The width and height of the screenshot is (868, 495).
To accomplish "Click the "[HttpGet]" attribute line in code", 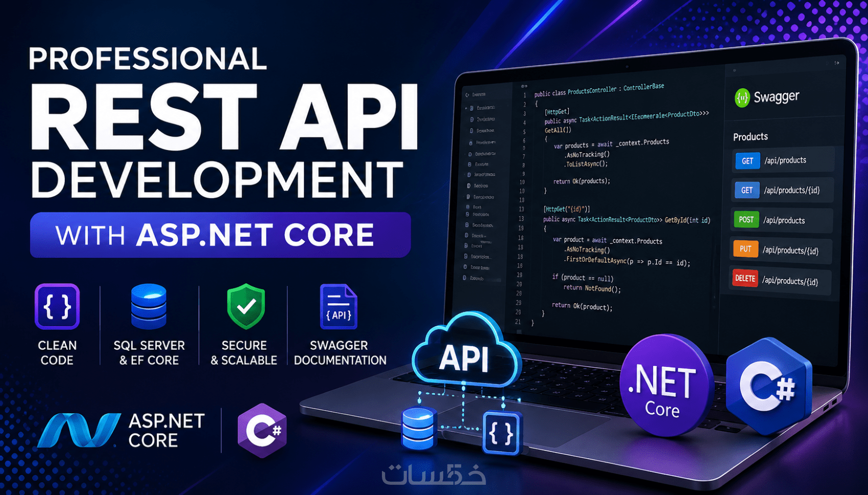I will [x=557, y=111].
